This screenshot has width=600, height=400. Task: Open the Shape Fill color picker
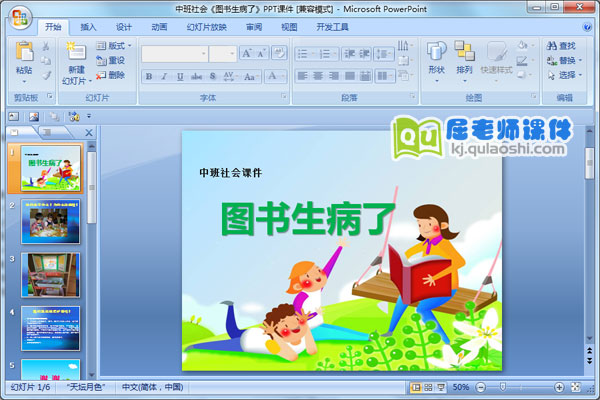click(525, 46)
